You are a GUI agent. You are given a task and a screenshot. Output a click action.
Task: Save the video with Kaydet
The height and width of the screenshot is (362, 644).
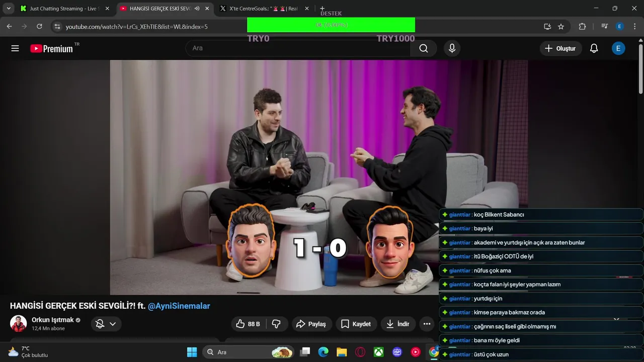(x=356, y=324)
